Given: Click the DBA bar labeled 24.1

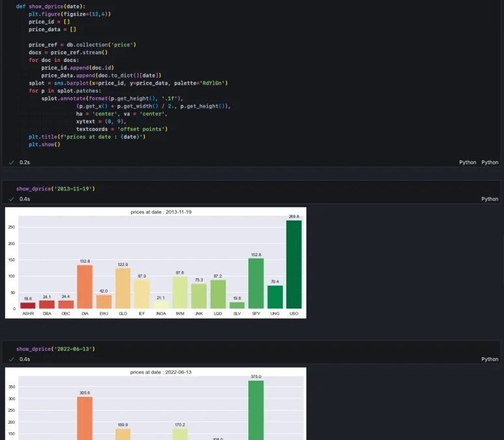Looking at the screenshot, I should click(x=47, y=304).
